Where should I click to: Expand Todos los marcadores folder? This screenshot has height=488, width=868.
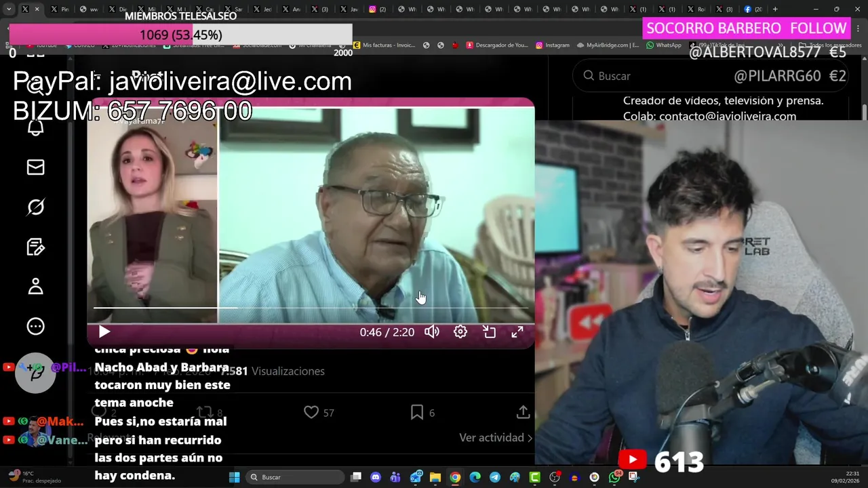831,45
